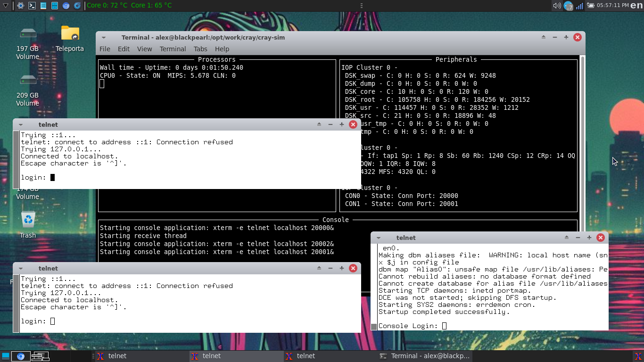Launch Chromium browser from top panel
Image resolution: width=644 pixels, height=362 pixels.
coord(66,6)
